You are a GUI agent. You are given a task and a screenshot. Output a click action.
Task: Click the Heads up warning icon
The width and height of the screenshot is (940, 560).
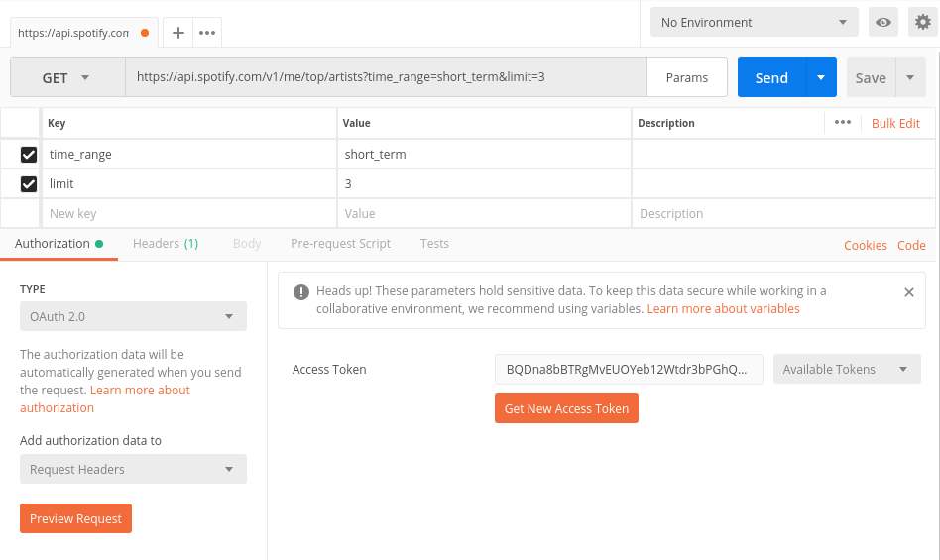click(301, 292)
